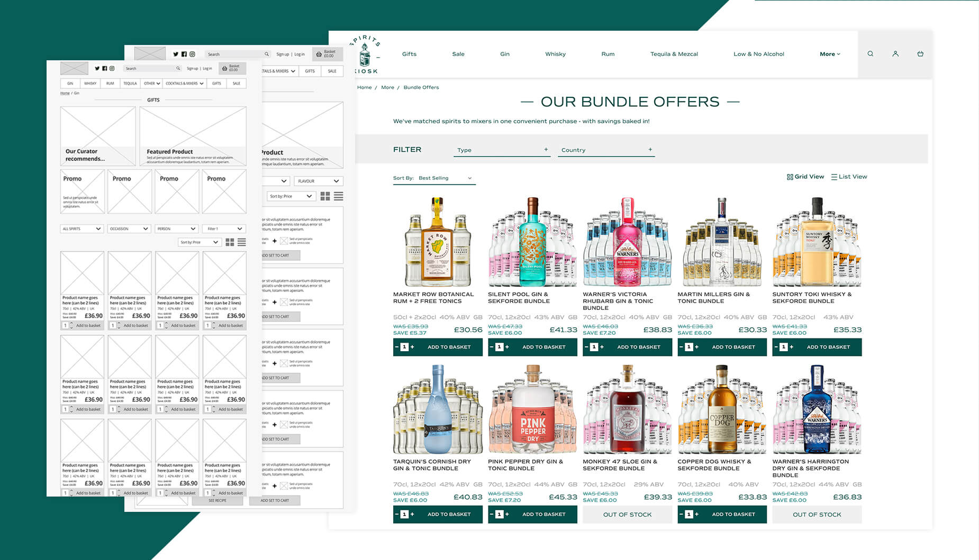Add Market Row Botanical Rum to basket
Screen dimensions: 979x560
(449, 347)
